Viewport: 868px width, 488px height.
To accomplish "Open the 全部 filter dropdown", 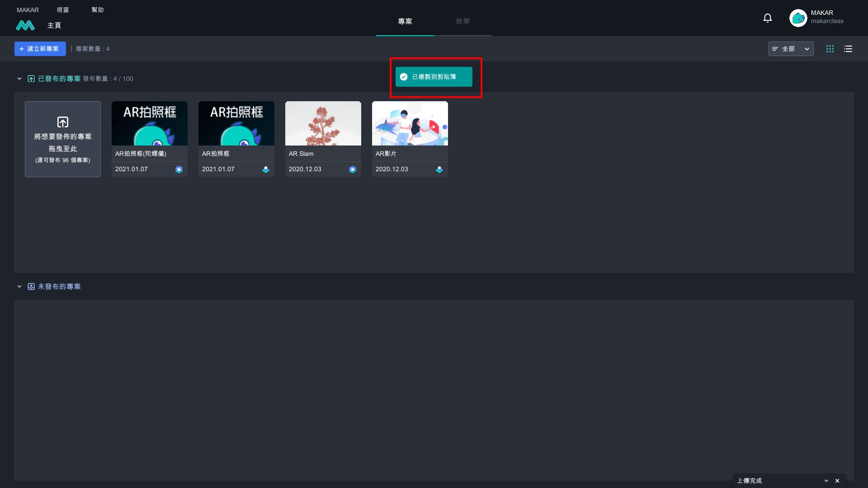I will 791,49.
